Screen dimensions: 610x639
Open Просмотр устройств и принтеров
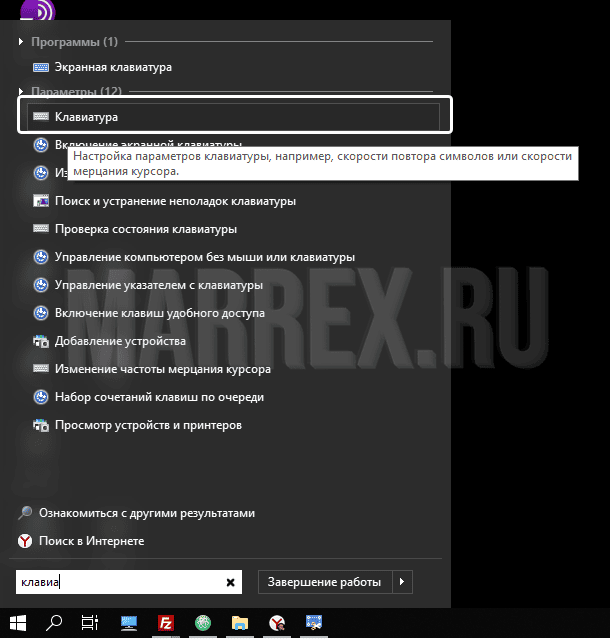click(148, 425)
